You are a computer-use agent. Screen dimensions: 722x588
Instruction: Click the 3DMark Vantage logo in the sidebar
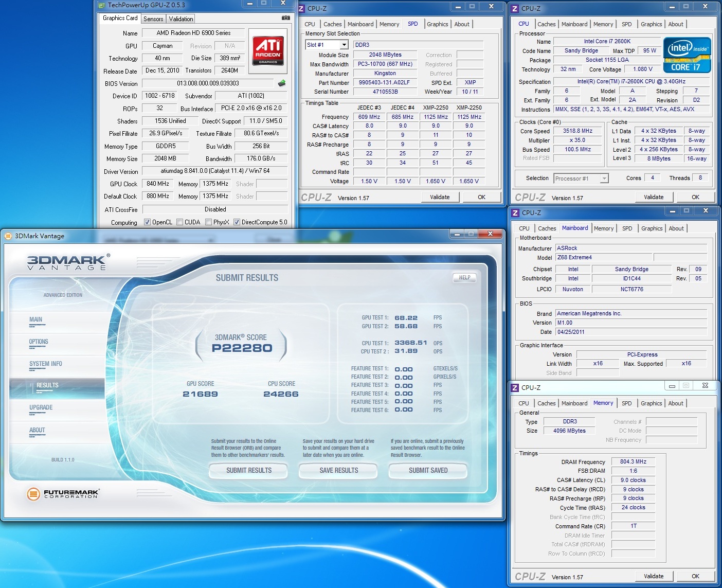(68, 262)
